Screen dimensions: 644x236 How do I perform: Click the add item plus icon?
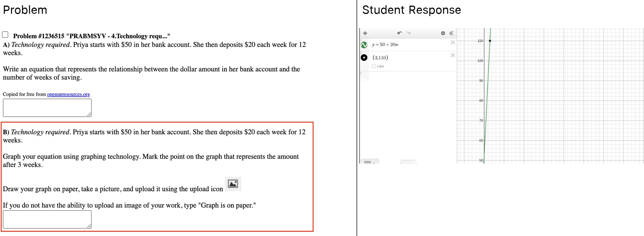coord(365,33)
